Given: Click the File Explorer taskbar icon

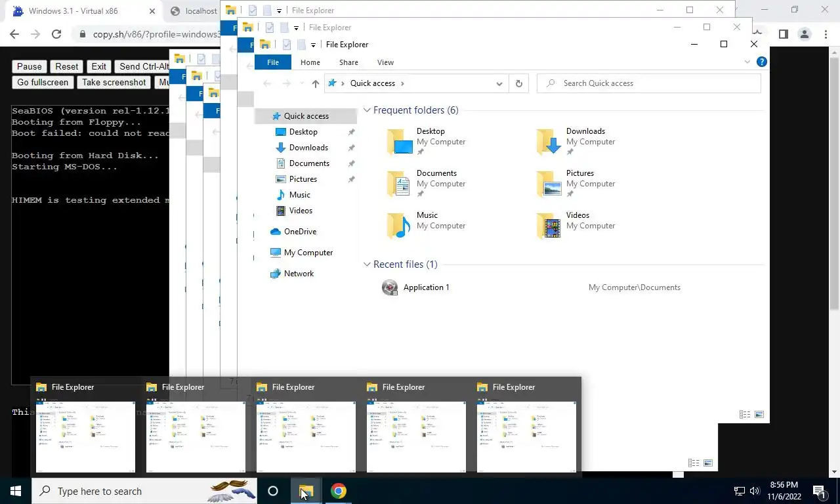Looking at the screenshot, I should point(306,491).
